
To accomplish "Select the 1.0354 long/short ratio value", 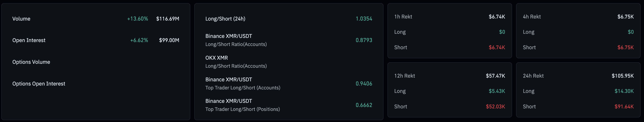I will pyautogui.click(x=364, y=19).
